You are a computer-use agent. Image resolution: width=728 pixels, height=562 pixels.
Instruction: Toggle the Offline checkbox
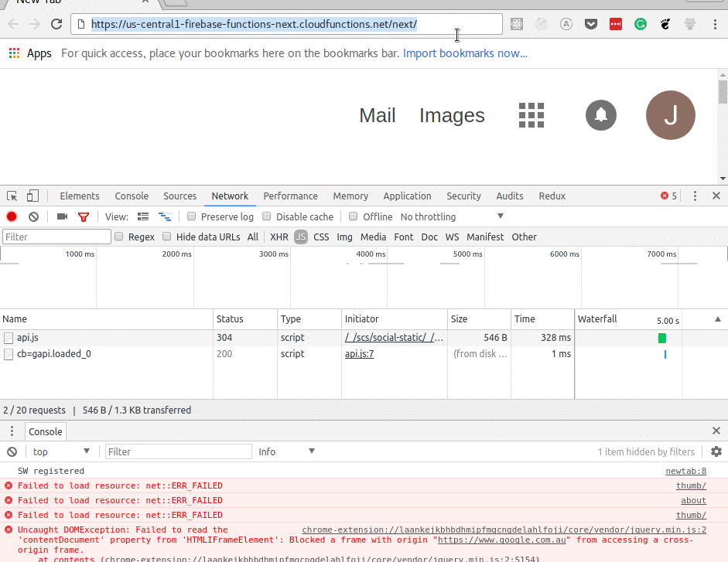tap(354, 216)
